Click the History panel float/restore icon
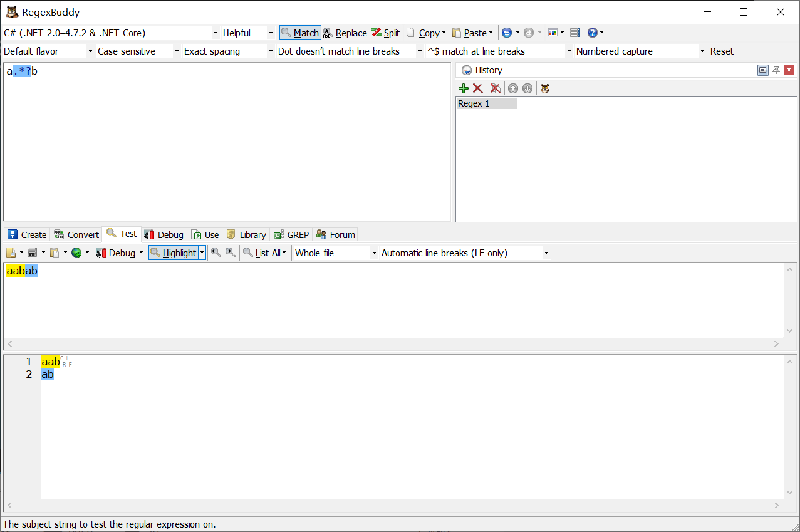The height and width of the screenshot is (532, 800). [x=762, y=70]
